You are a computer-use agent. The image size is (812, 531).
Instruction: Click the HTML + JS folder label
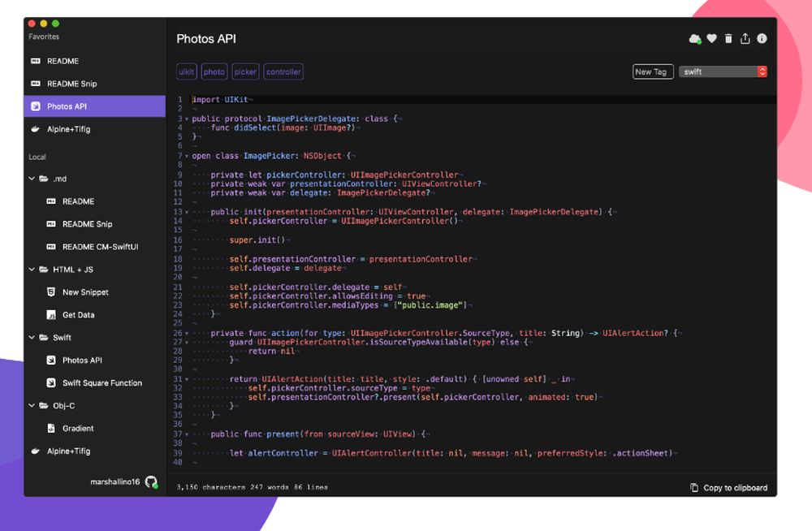tap(73, 270)
